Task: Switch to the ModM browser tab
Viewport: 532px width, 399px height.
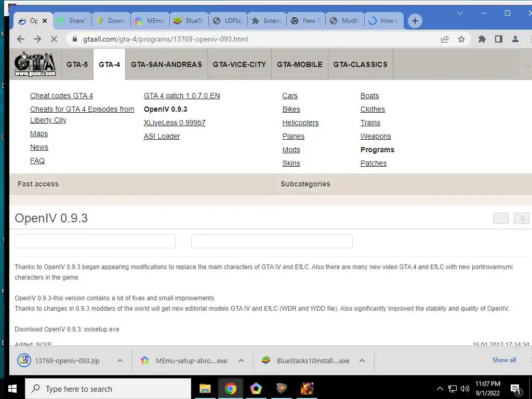Action: point(345,21)
